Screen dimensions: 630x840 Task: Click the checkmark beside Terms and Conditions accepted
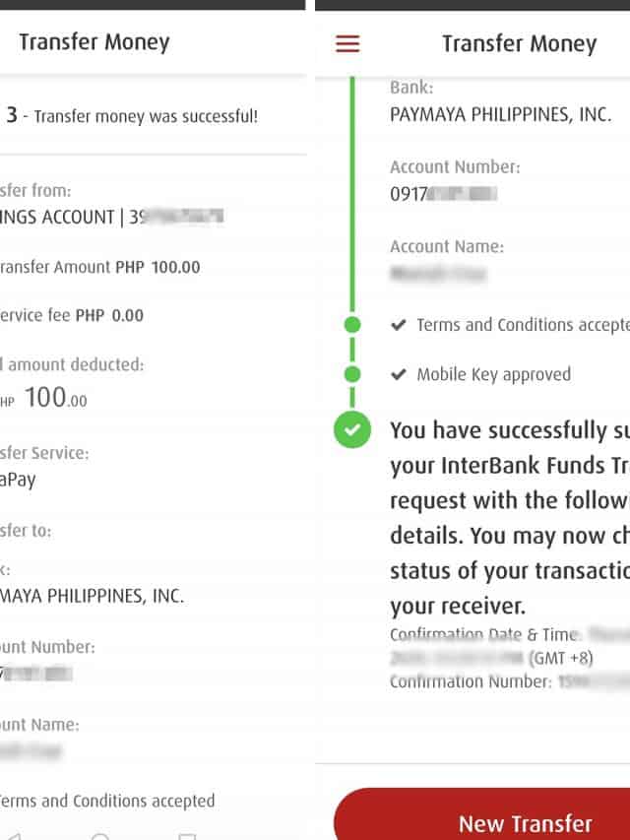tap(399, 324)
